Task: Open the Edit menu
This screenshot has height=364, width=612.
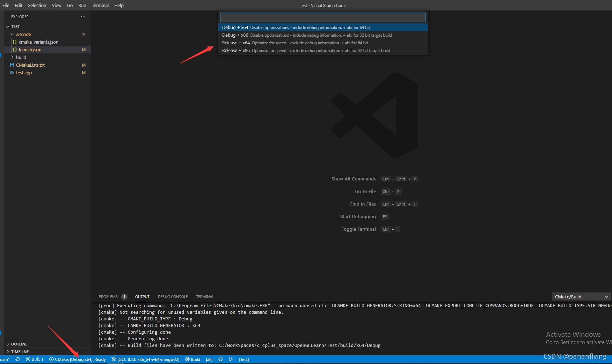Action: pos(19,5)
